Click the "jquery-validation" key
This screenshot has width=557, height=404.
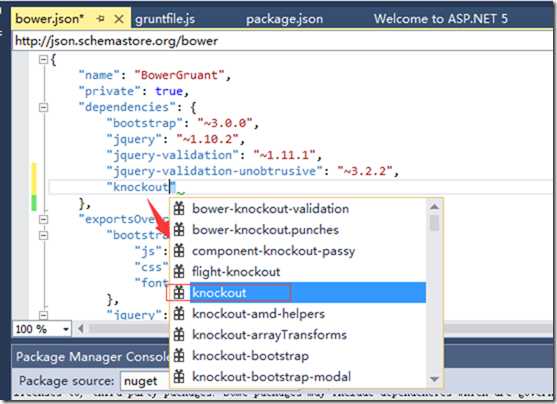pos(173,155)
